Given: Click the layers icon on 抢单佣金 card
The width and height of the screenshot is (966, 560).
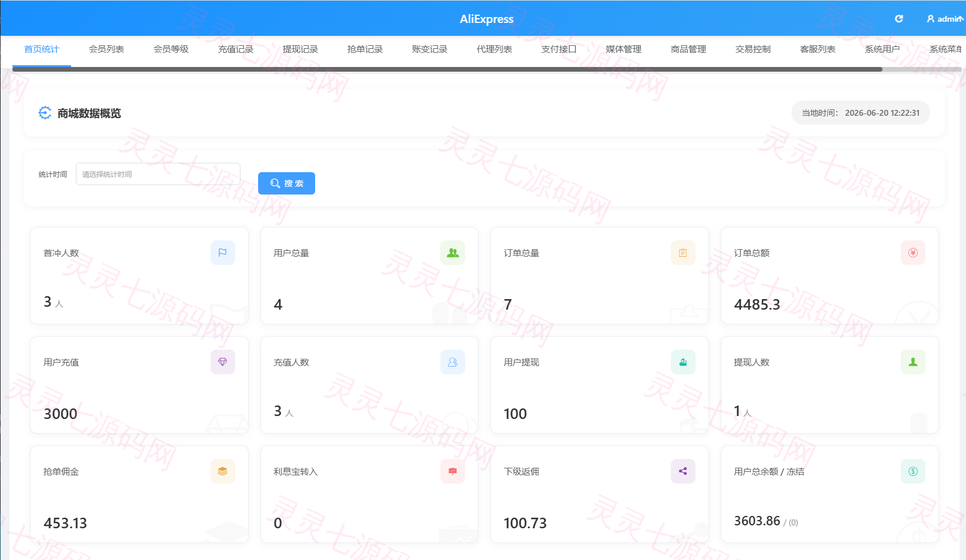Looking at the screenshot, I should point(223,471).
